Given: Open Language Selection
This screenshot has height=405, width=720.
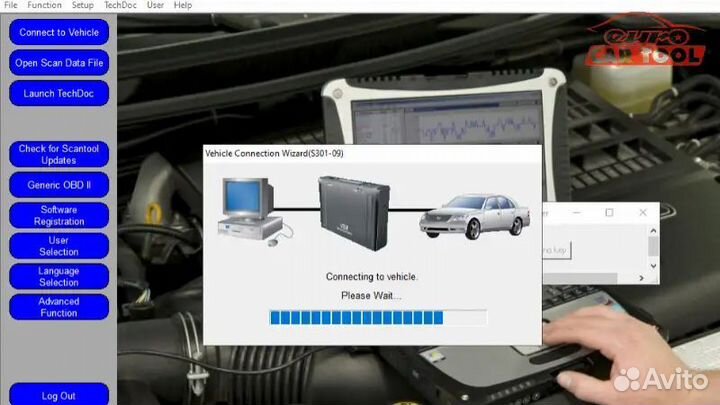Looking at the screenshot, I should 59,276.
